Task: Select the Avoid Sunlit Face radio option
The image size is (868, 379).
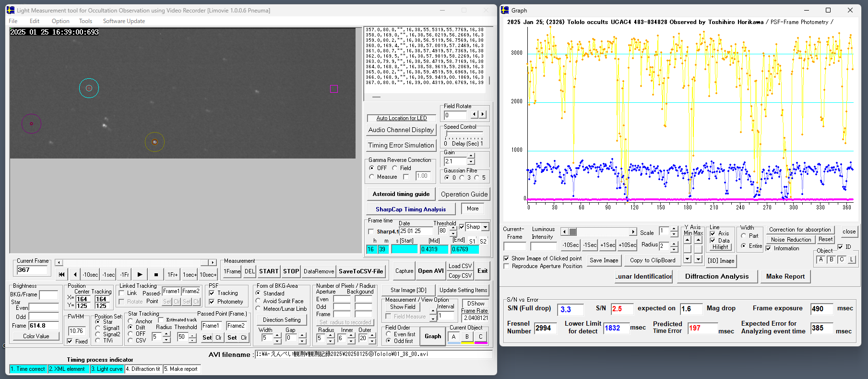Action: click(x=258, y=301)
